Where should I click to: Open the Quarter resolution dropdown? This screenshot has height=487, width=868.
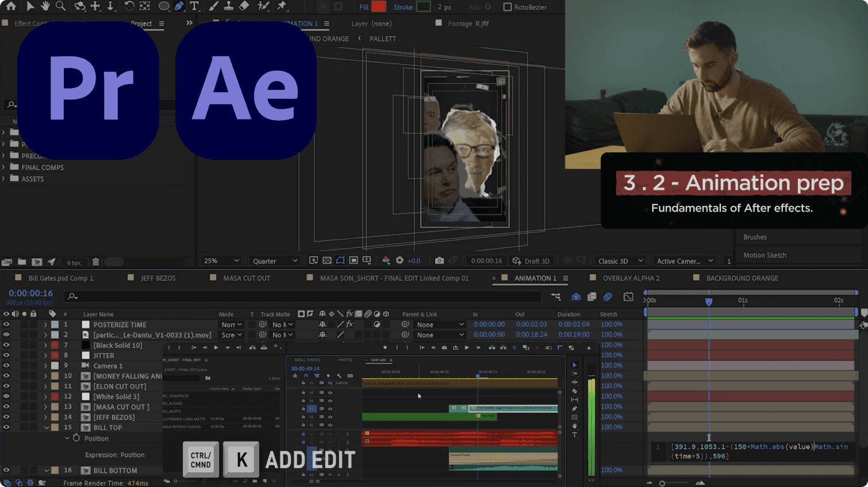[x=275, y=260]
